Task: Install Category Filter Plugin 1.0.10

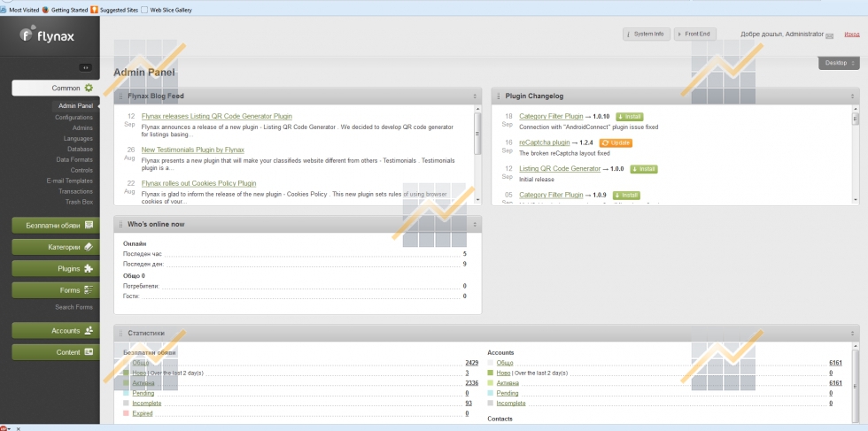Action: tap(628, 118)
